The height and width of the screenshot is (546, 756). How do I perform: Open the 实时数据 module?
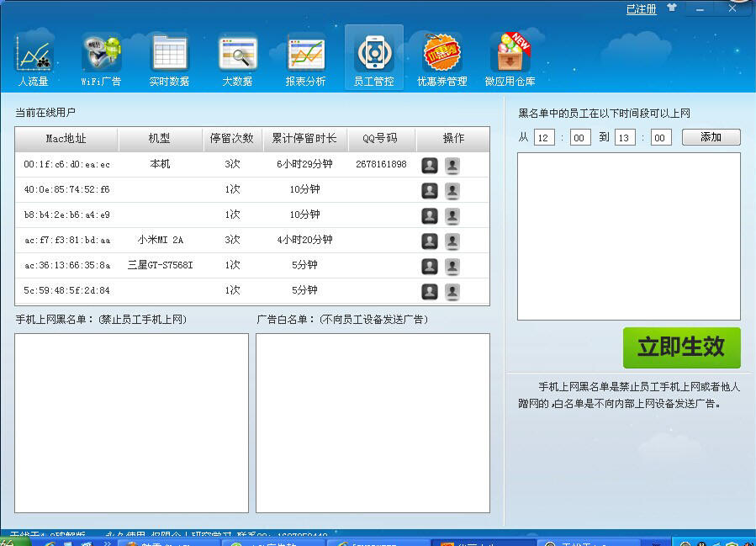click(x=169, y=58)
